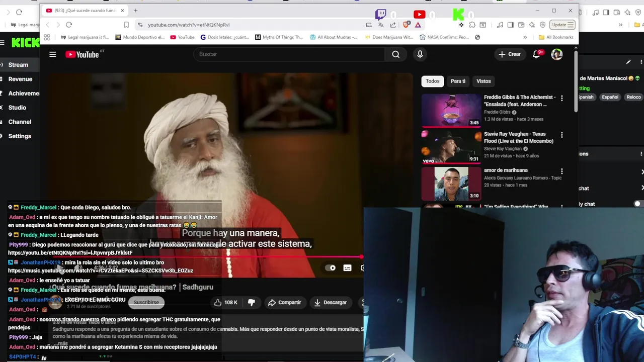
Task: Open the bookmarks apps grid icon
Action: (47, 37)
